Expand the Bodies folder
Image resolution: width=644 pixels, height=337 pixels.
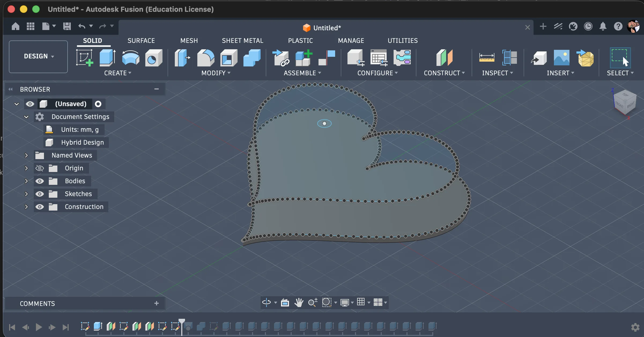26,181
